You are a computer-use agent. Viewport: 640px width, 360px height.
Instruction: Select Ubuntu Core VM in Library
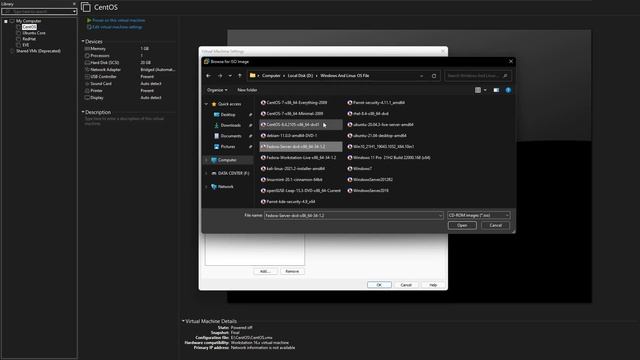(34, 33)
